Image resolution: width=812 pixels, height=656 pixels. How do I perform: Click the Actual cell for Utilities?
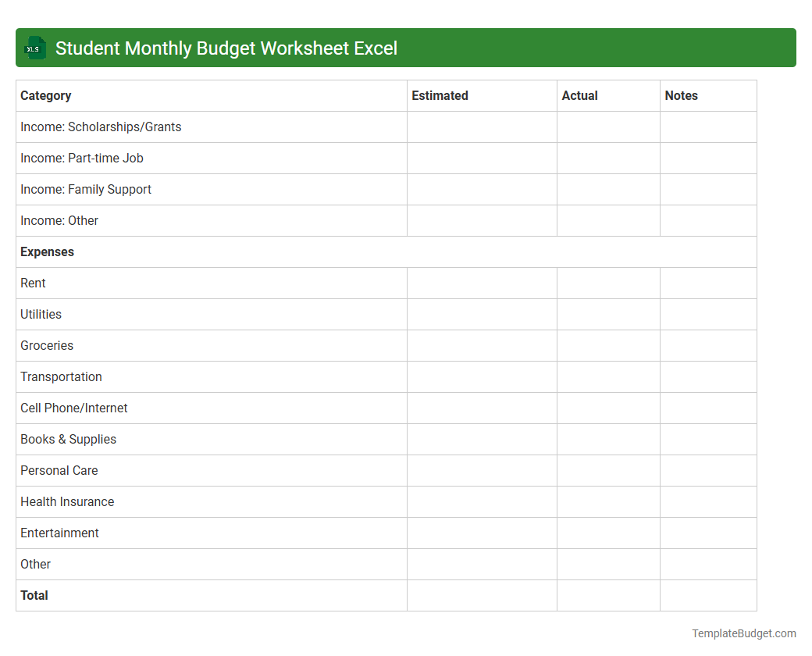click(x=608, y=314)
